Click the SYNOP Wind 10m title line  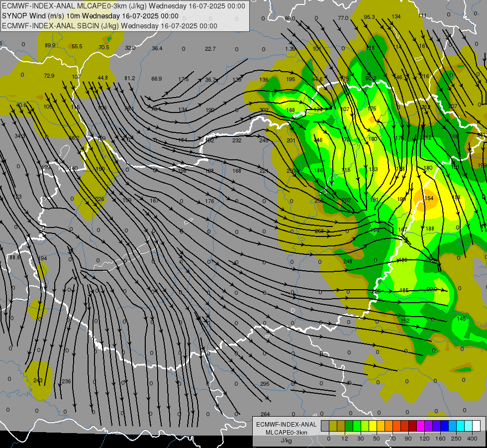[x=90, y=16]
